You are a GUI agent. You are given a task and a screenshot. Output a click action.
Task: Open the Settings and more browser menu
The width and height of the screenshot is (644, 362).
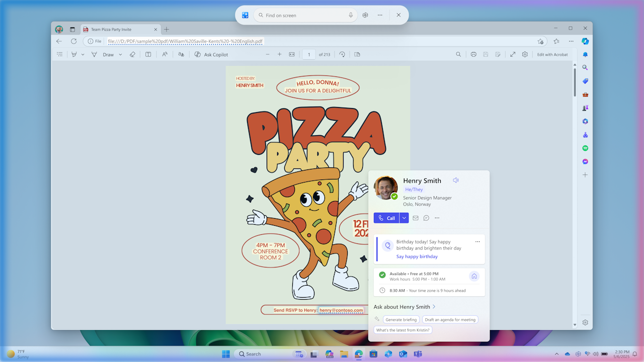[571, 41]
